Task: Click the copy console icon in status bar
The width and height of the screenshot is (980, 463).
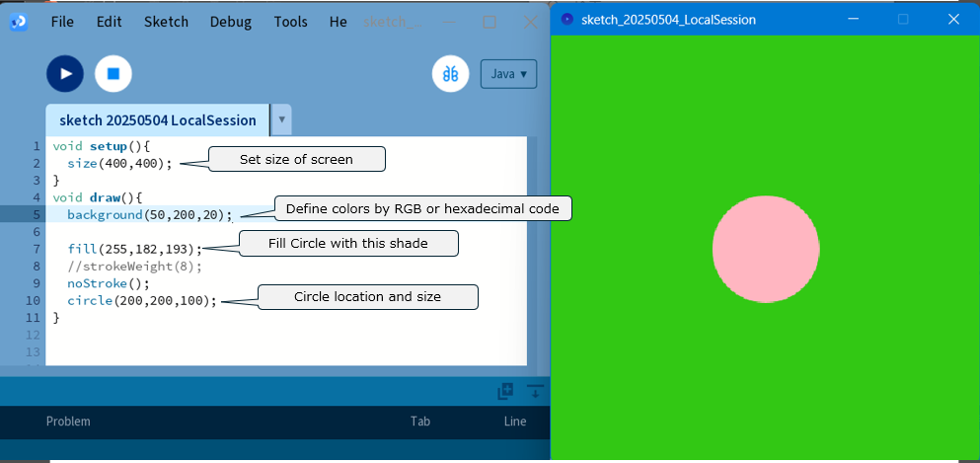Action: (x=505, y=392)
